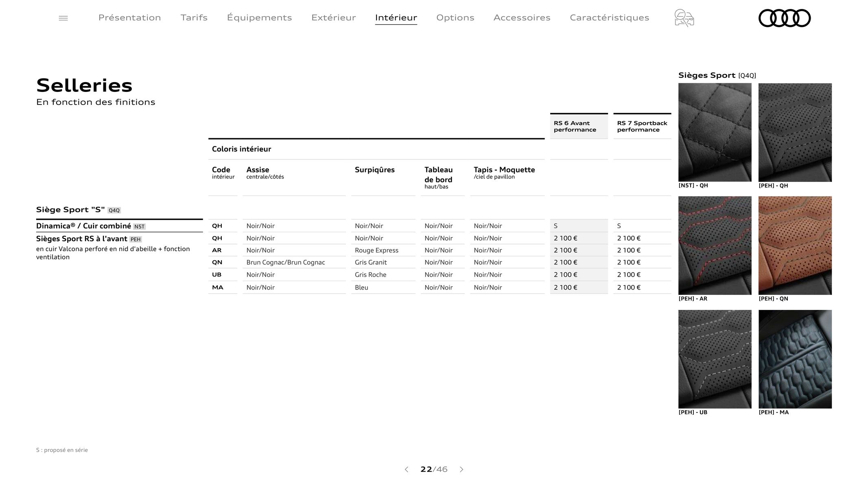Click Dinamica® / Cuir combiné row label

83,226
